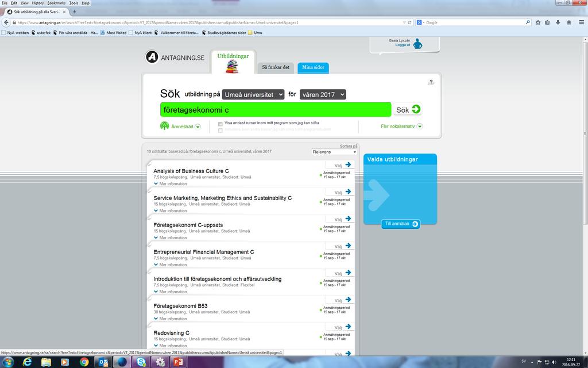
Task: Select arrow for Redovisning C
Action: coord(349,327)
